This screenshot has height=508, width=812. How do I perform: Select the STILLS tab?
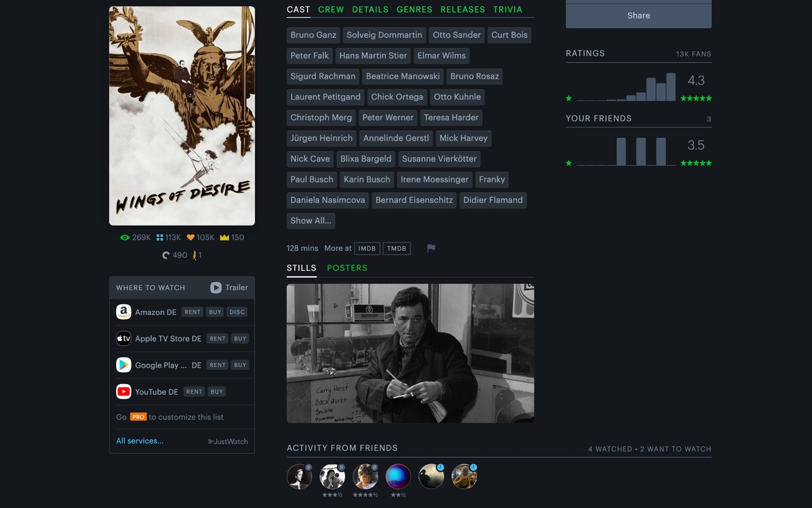pyautogui.click(x=301, y=268)
